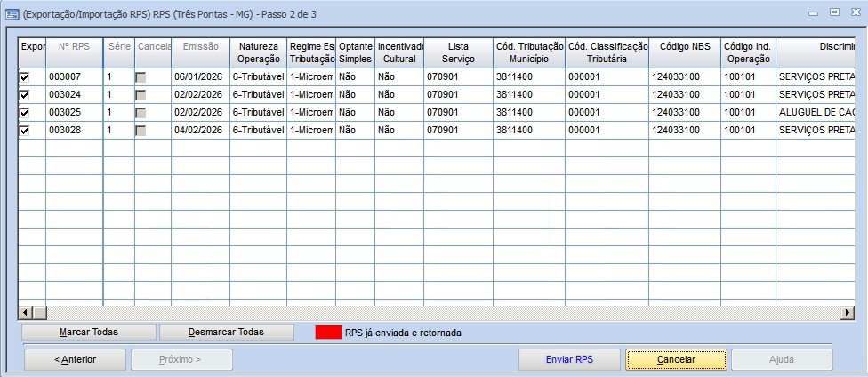Select the Nº RPS column header
Screen dimensions: 868x377
click(x=74, y=52)
